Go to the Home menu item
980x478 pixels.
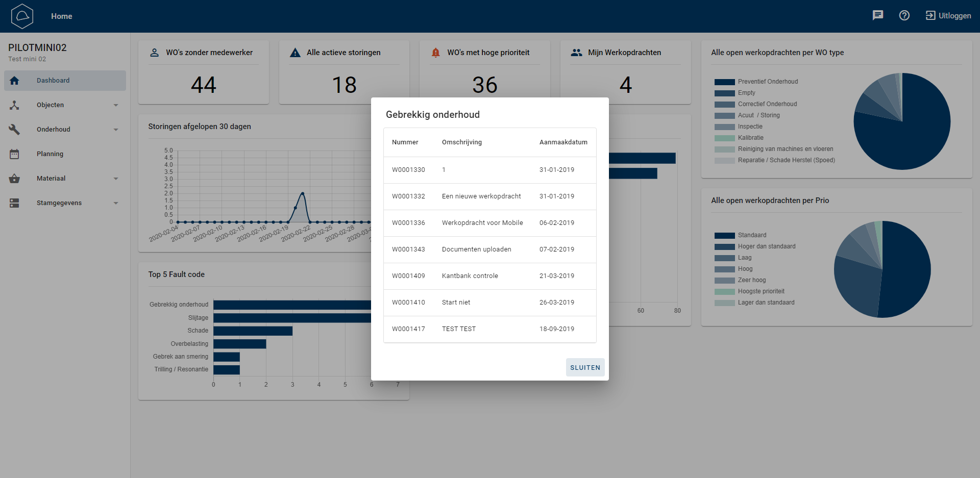point(61,16)
